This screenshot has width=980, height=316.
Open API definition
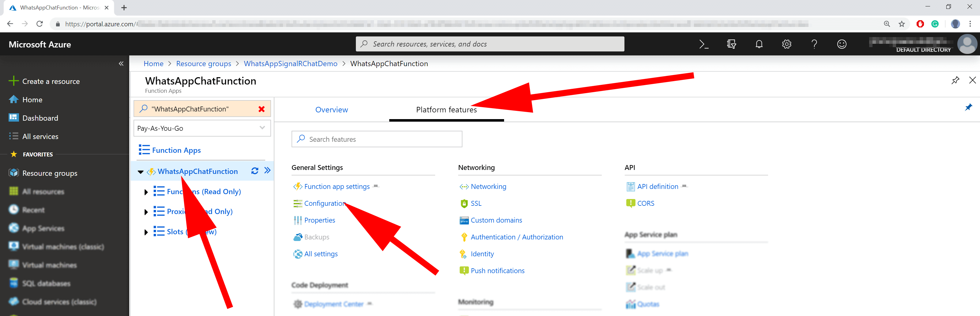(658, 186)
